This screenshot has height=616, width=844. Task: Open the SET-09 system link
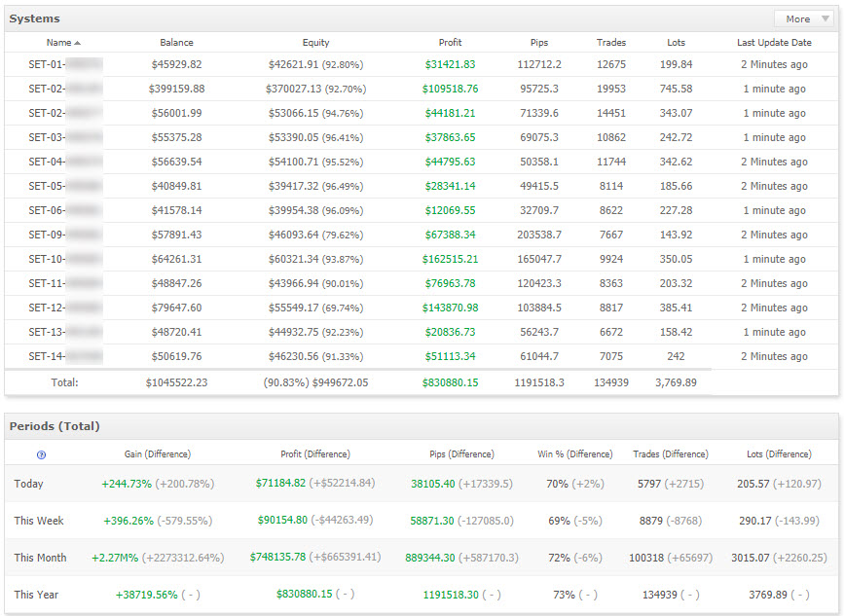coord(65,235)
